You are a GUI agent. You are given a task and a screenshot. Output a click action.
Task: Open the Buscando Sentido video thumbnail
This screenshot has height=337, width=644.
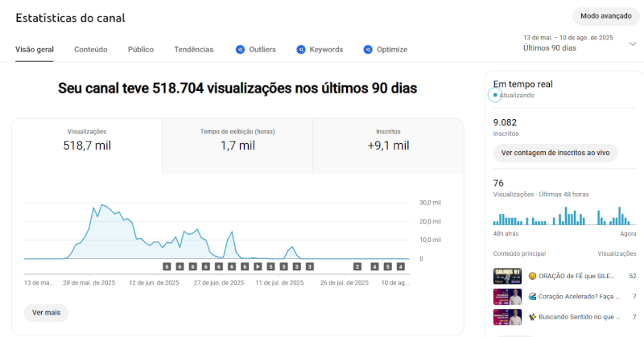(x=508, y=317)
